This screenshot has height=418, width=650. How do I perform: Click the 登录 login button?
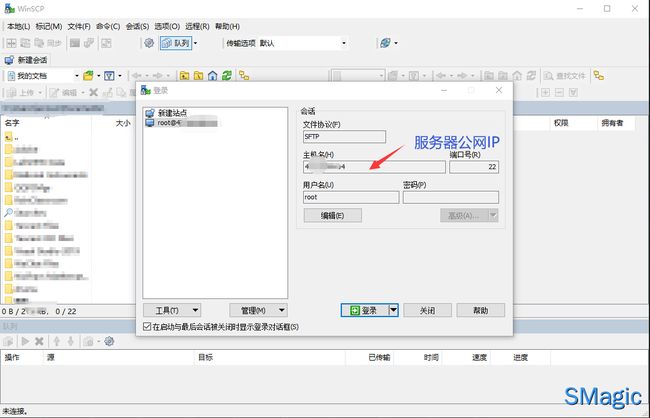[x=364, y=310]
